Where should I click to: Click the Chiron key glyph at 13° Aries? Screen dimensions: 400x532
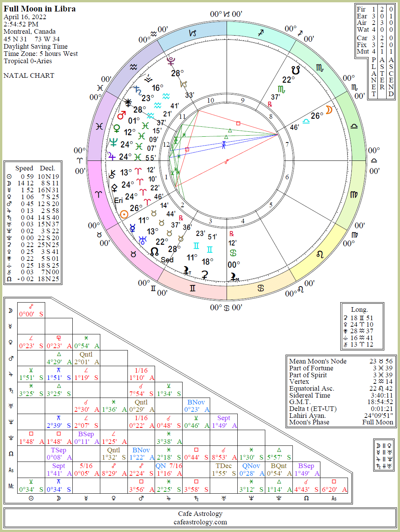point(112,174)
